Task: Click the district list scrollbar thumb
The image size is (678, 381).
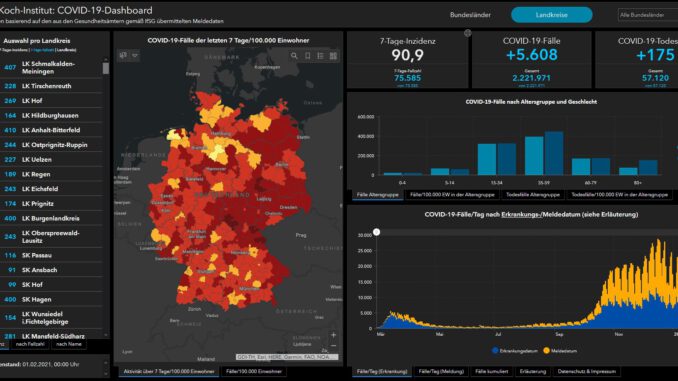Action: 106,68
